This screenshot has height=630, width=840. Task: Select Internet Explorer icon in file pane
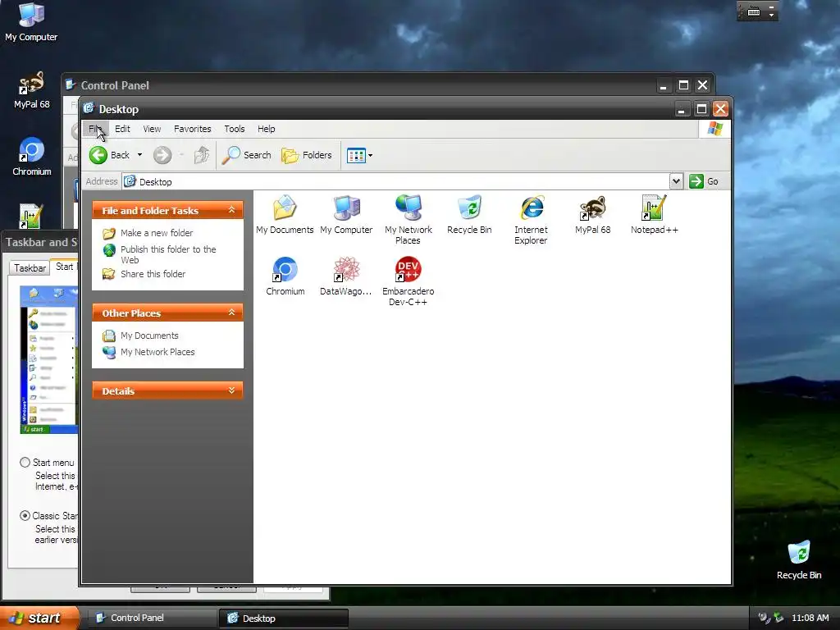[532, 208]
